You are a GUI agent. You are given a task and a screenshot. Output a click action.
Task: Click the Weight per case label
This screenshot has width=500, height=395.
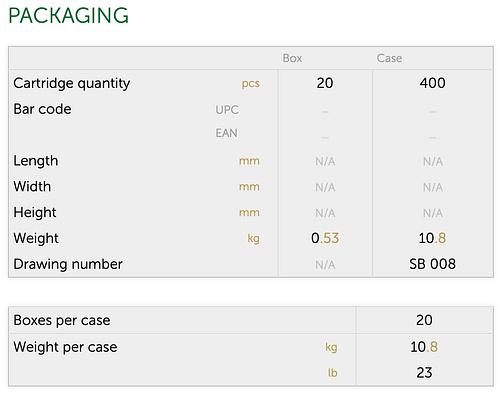click(65, 347)
